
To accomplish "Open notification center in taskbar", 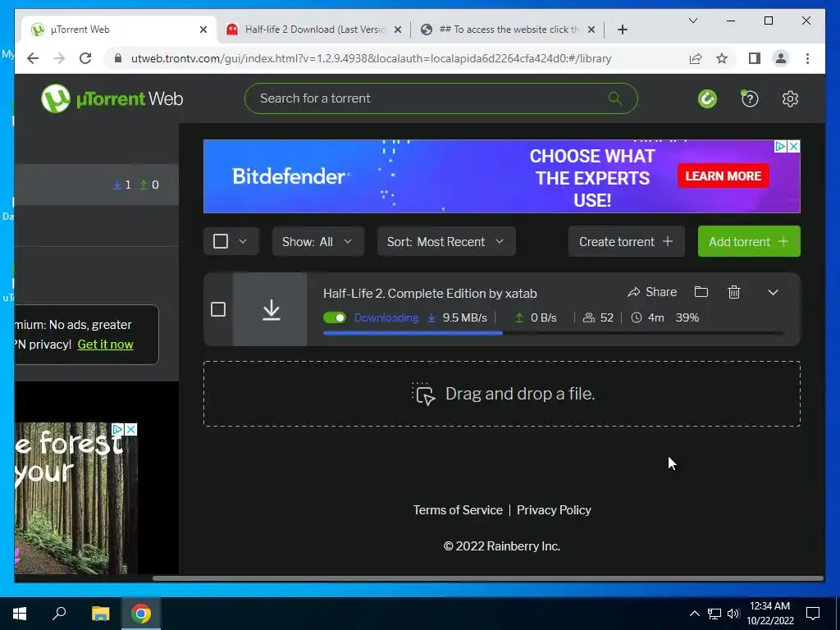I will pos(813,614).
